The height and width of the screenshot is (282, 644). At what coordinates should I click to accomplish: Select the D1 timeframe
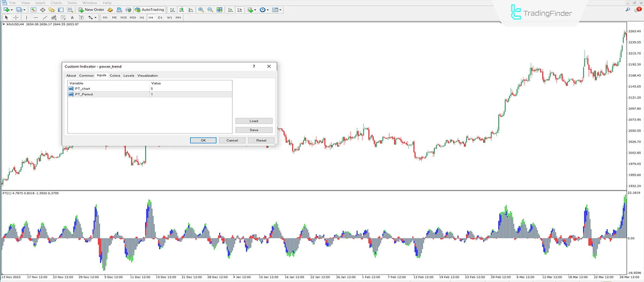[160, 17]
